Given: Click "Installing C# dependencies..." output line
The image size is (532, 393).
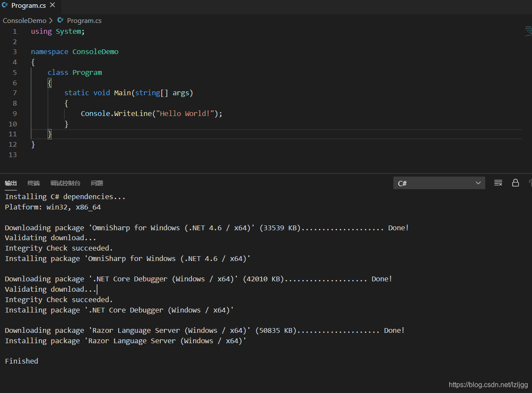Looking at the screenshot, I should 65,196.
